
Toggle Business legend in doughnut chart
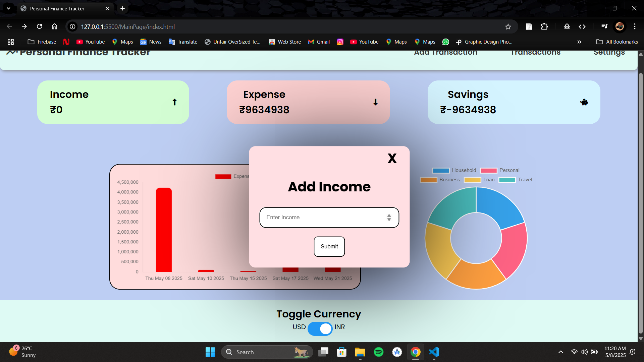pos(440,180)
